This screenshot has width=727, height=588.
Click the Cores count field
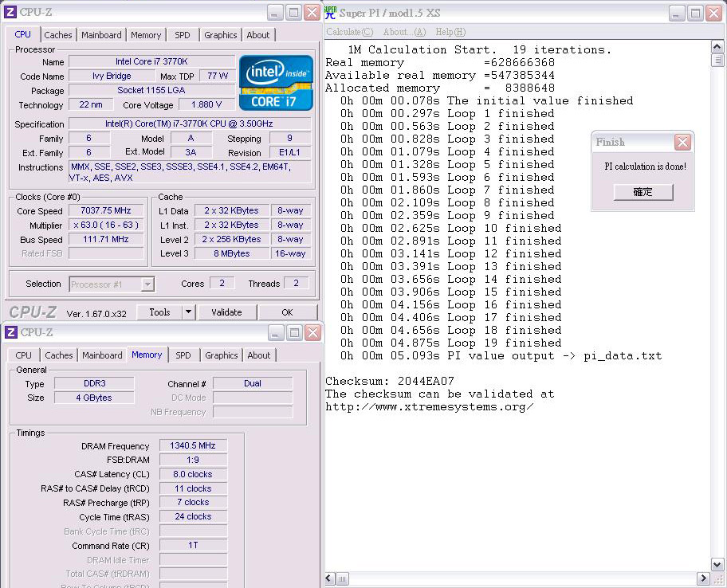(x=222, y=283)
